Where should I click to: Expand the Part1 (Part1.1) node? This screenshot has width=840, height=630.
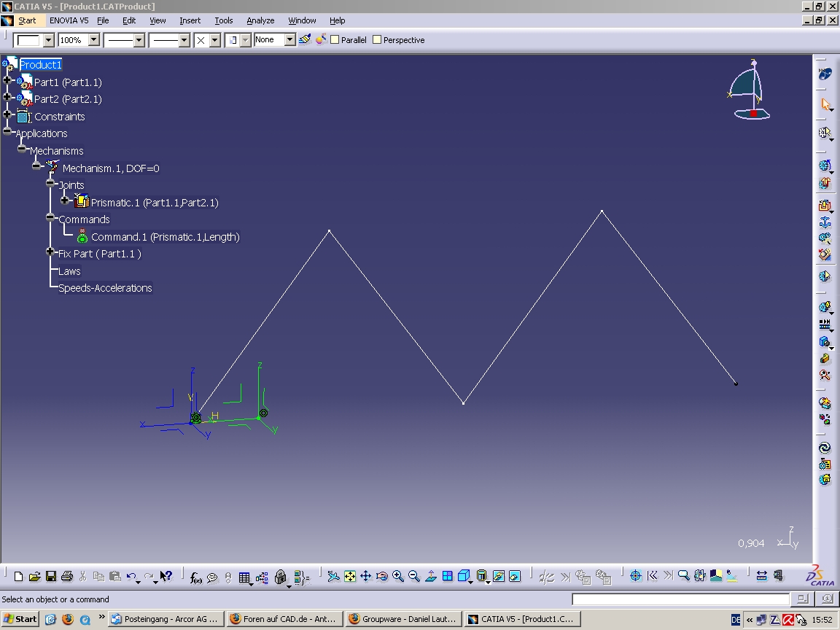click(x=7, y=79)
